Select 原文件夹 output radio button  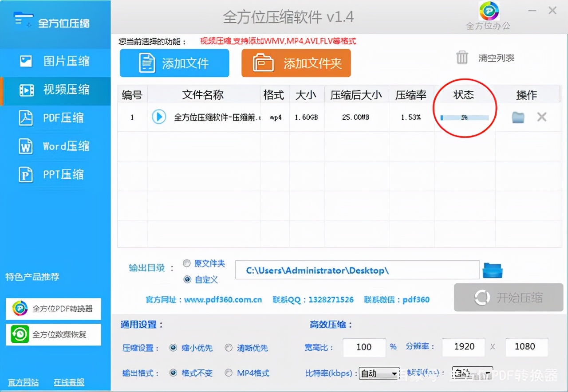(187, 263)
